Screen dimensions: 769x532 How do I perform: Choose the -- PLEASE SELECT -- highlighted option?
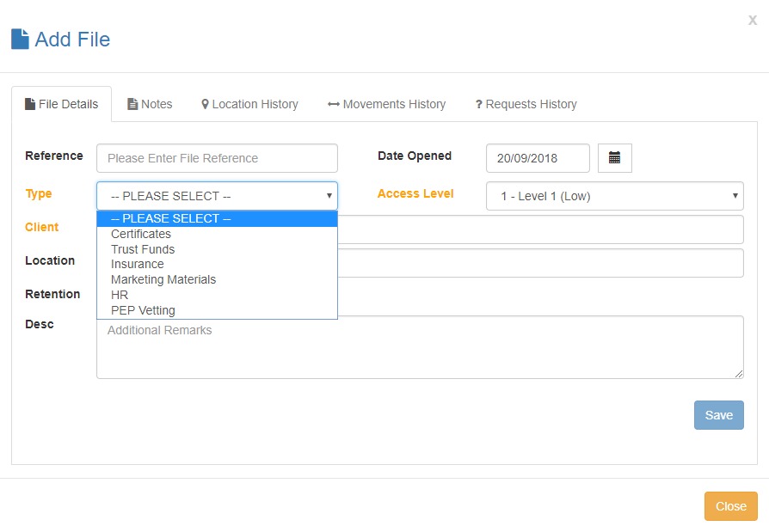tap(171, 218)
